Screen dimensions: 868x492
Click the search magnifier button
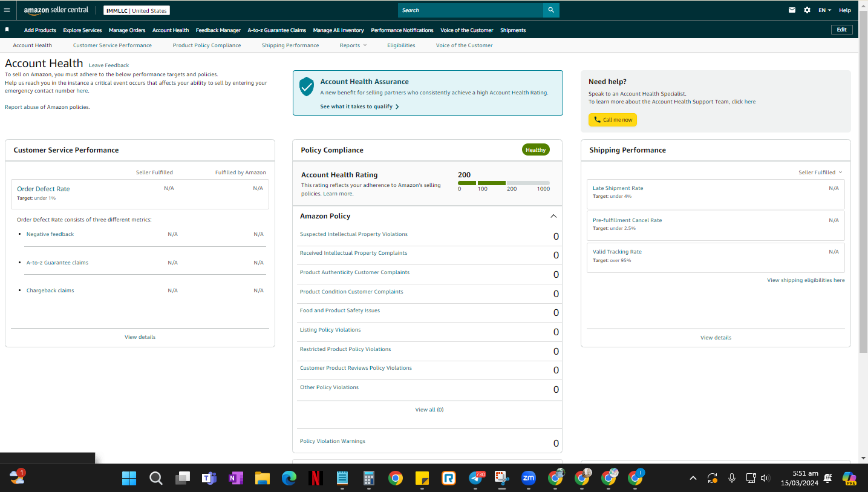551,10
